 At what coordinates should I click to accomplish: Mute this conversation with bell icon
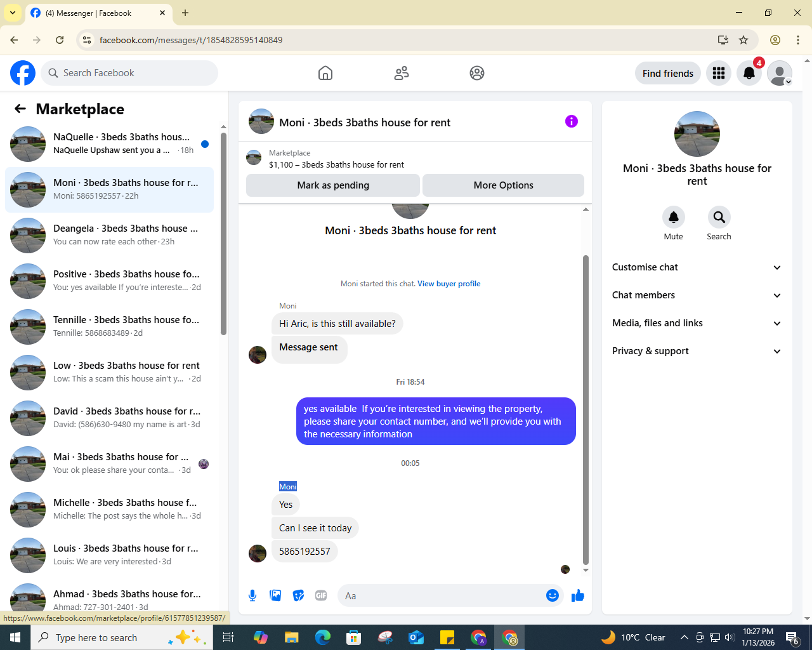coord(674,217)
